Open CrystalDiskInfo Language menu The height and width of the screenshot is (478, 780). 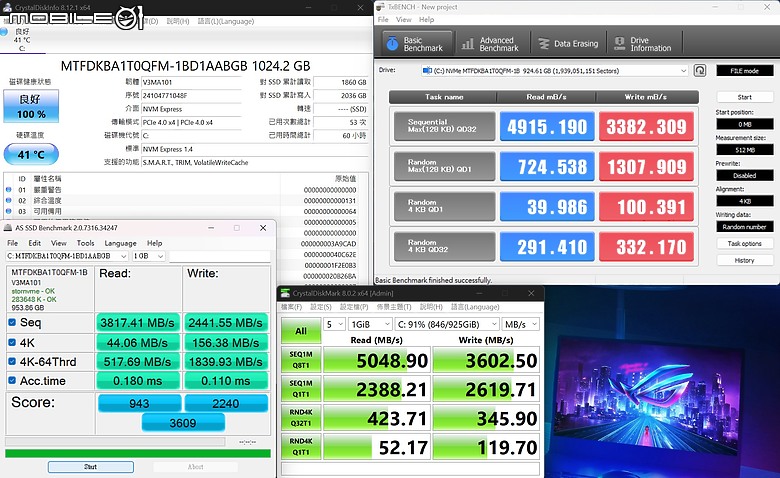tap(226, 21)
